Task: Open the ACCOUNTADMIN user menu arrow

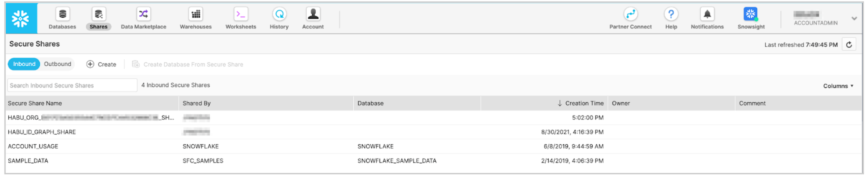Action: 854,19
